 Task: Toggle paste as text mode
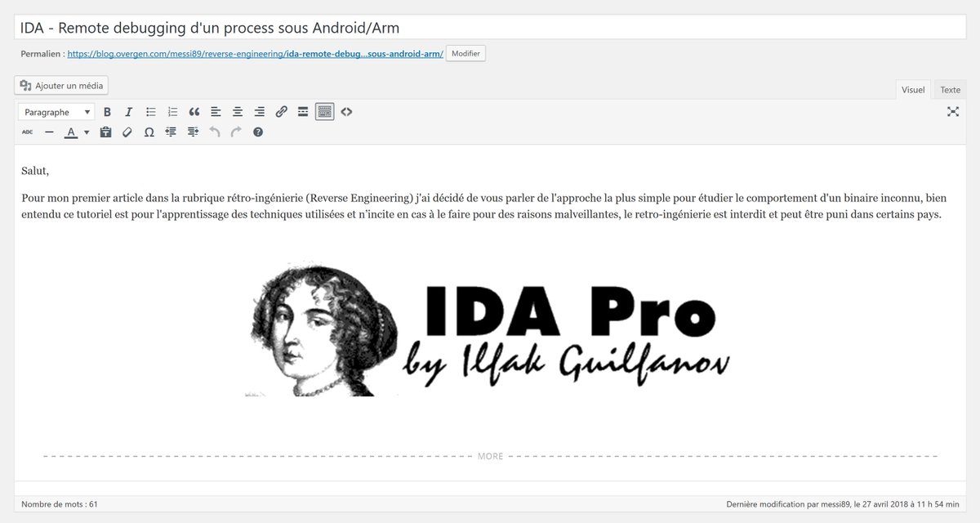pos(105,132)
